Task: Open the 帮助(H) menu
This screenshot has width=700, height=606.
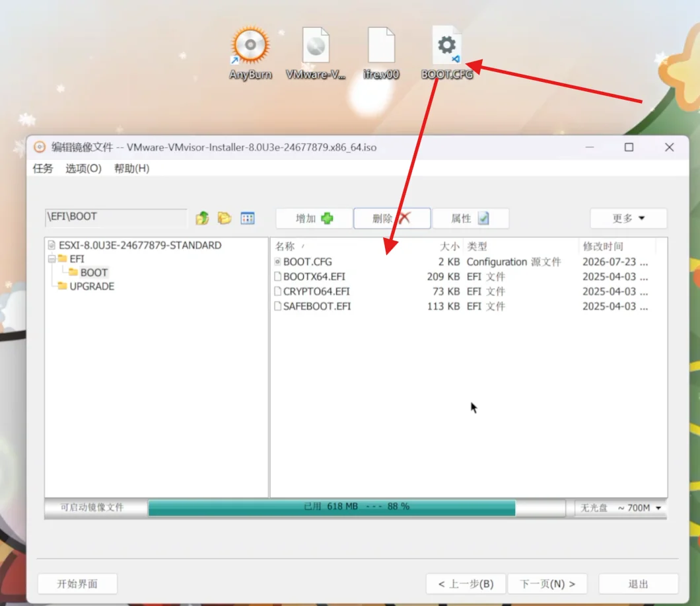Action: 131,169
